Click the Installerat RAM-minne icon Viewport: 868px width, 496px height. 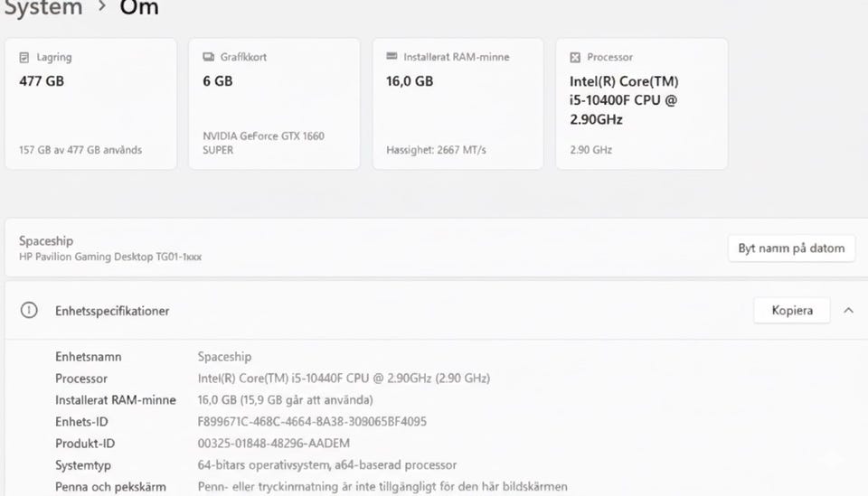tap(392, 57)
